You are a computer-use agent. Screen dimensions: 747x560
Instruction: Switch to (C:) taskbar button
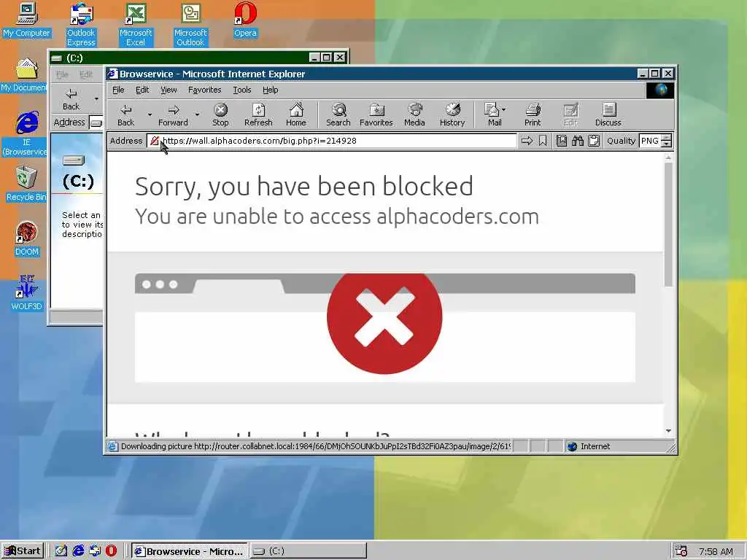pyautogui.click(x=309, y=551)
